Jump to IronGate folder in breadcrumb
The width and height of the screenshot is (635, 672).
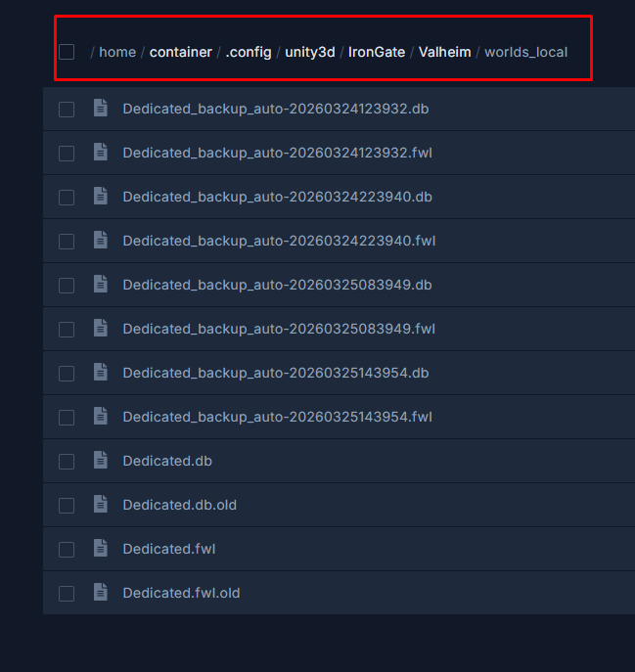click(377, 52)
